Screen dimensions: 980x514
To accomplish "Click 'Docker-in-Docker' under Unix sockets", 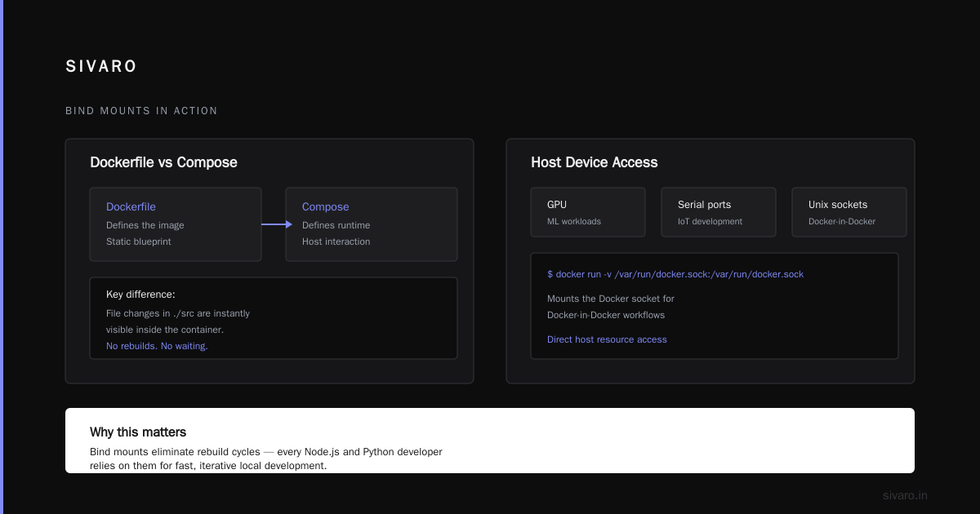I will 842,221.
